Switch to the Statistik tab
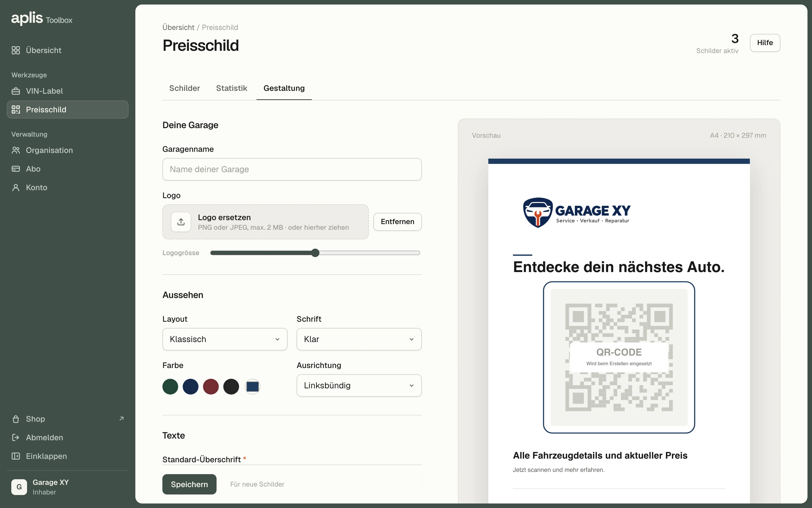Viewport: 812px width, 508px height. [231, 88]
